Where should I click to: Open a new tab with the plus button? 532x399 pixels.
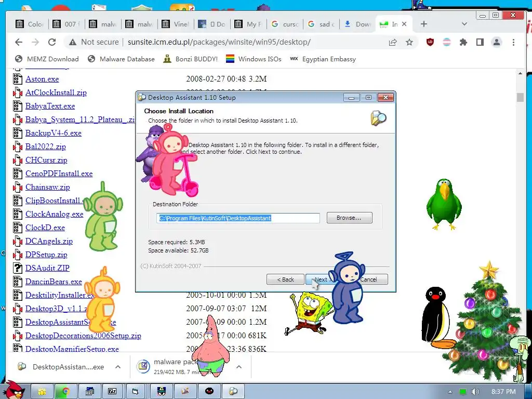pos(424,24)
